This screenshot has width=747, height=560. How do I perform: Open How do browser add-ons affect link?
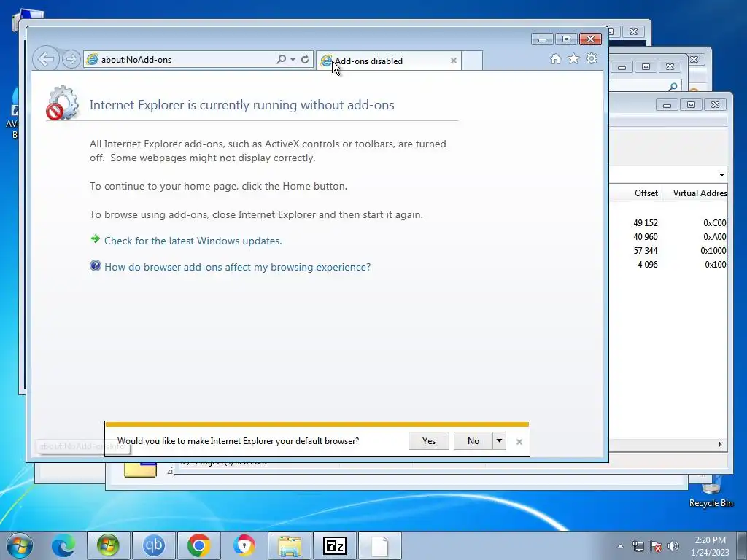click(x=237, y=267)
